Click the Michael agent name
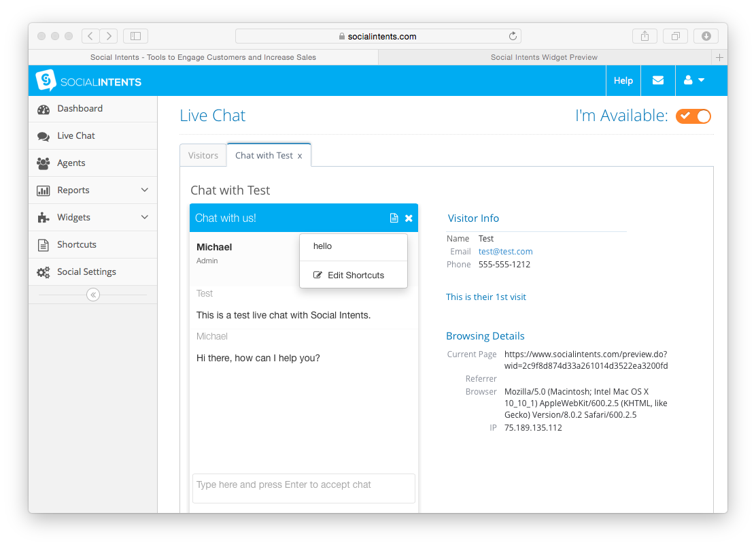The image size is (756, 547). (214, 247)
